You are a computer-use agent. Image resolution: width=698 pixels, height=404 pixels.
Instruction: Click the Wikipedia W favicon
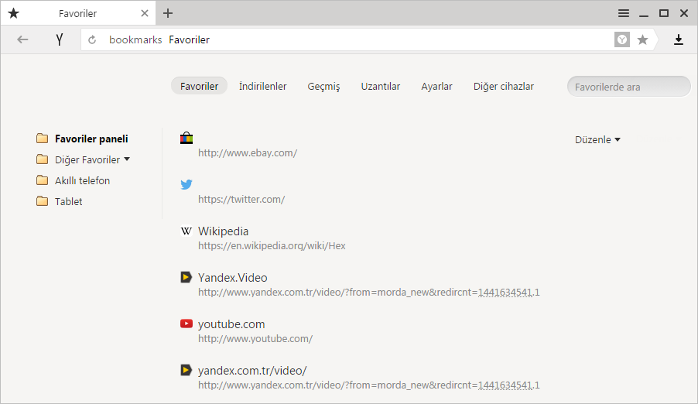coord(186,231)
